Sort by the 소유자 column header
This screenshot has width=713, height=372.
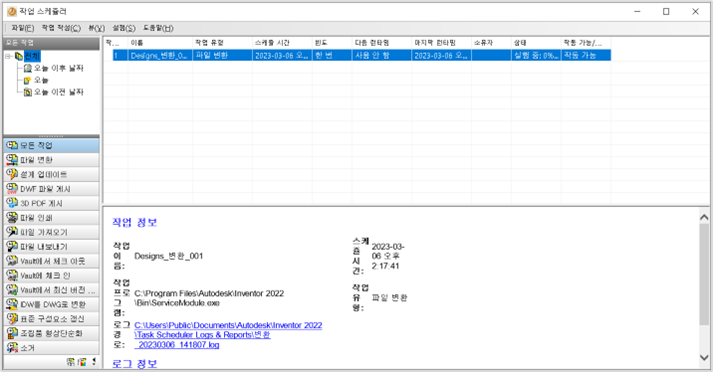coord(491,43)
